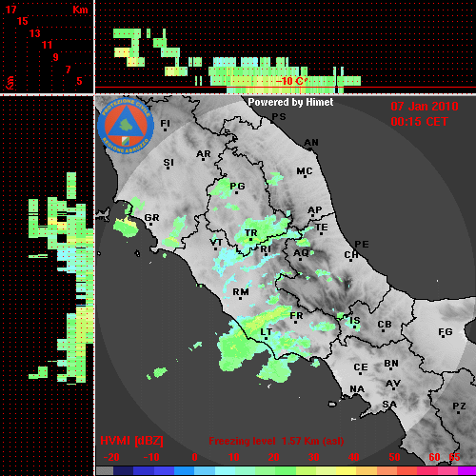Click the 13 km height axis label

(x=35, y=33)
